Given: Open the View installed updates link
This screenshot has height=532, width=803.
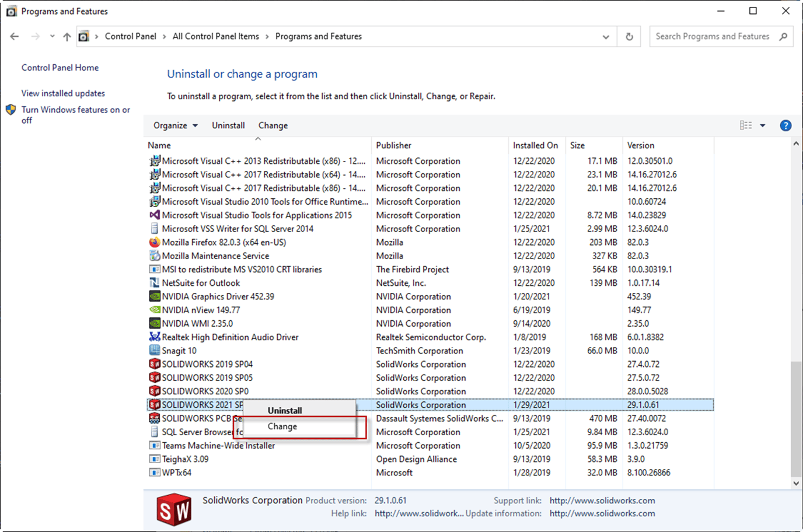Looking at the screenshot, I should [62, 93].
